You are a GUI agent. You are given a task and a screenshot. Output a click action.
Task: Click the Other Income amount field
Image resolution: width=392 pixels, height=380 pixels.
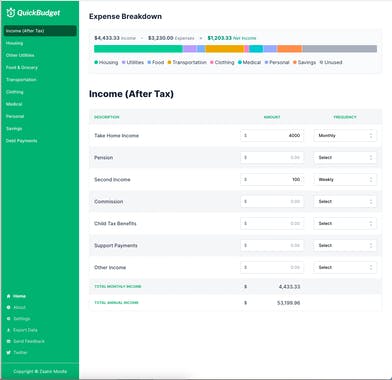click(272, 267)
